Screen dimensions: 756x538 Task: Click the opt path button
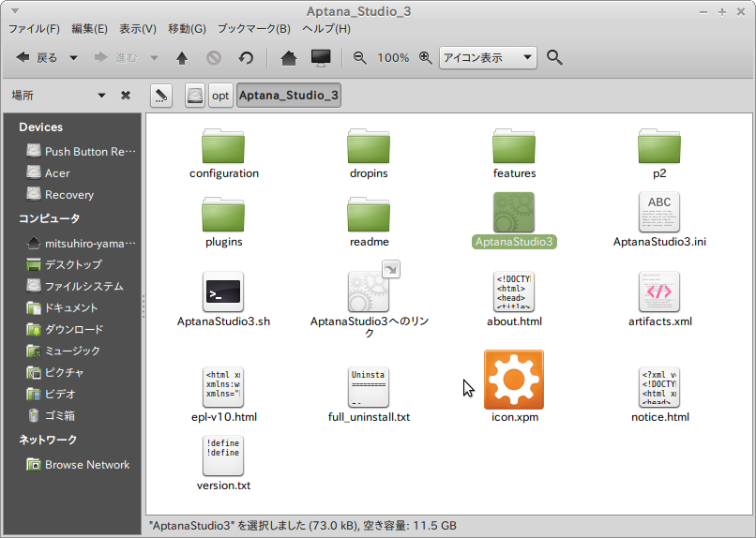click(220, 96)
